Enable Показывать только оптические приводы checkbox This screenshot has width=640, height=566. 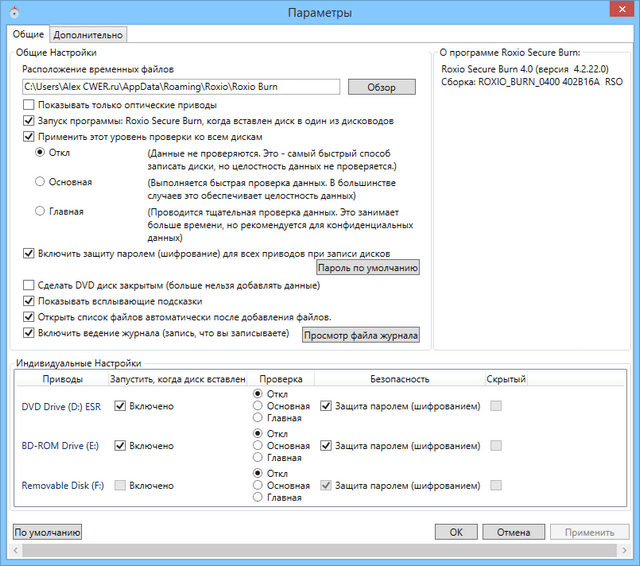click(29, 105)
